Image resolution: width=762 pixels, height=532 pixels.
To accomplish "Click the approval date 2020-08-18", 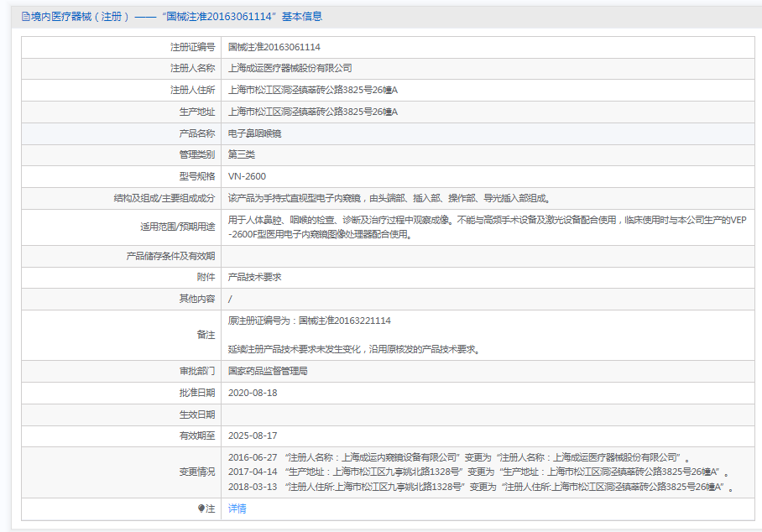I will click(x=253, y=393).
